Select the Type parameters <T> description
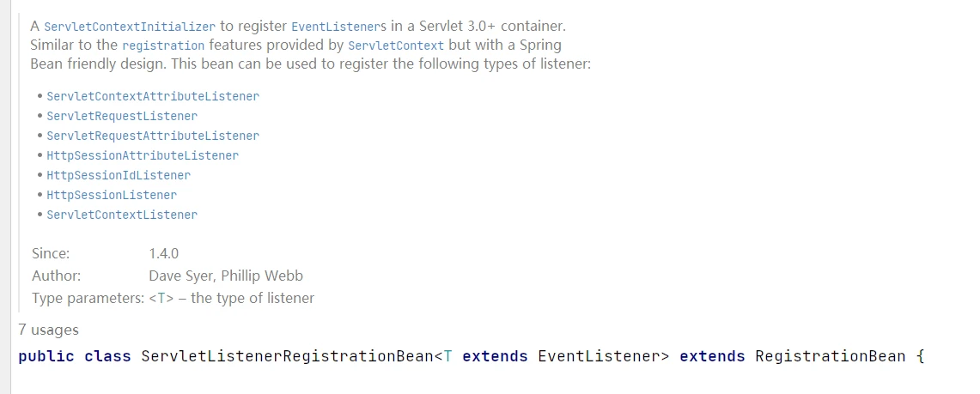 click(232, 299)
